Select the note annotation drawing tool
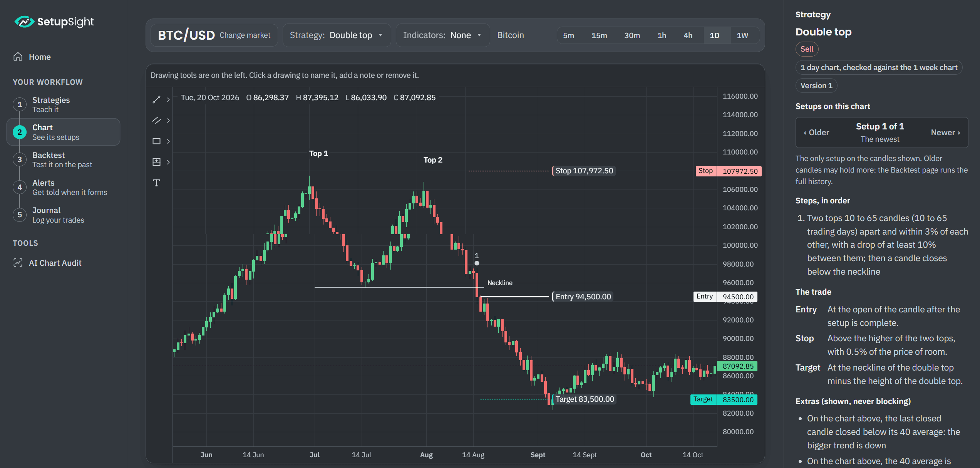 pos(156,162)
